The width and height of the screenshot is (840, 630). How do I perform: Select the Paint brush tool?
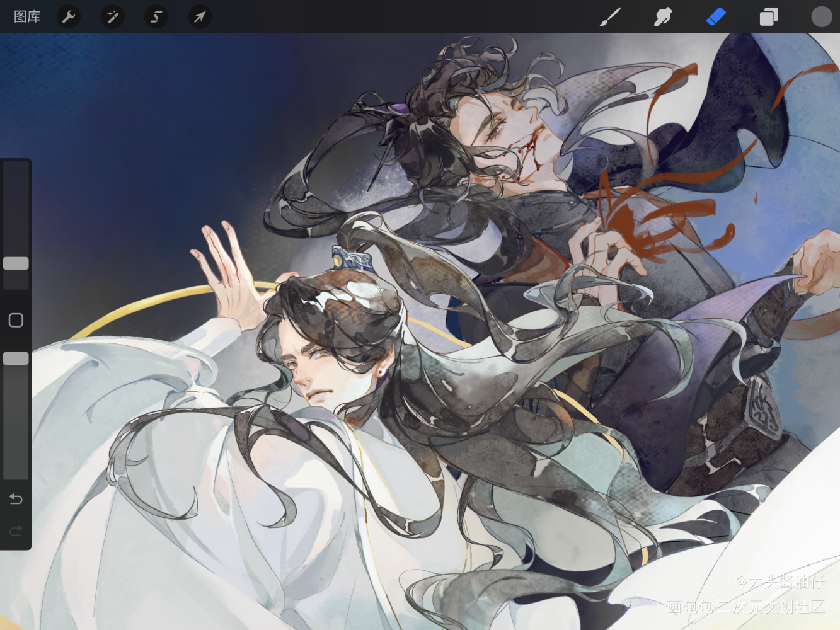click(609, 17)
